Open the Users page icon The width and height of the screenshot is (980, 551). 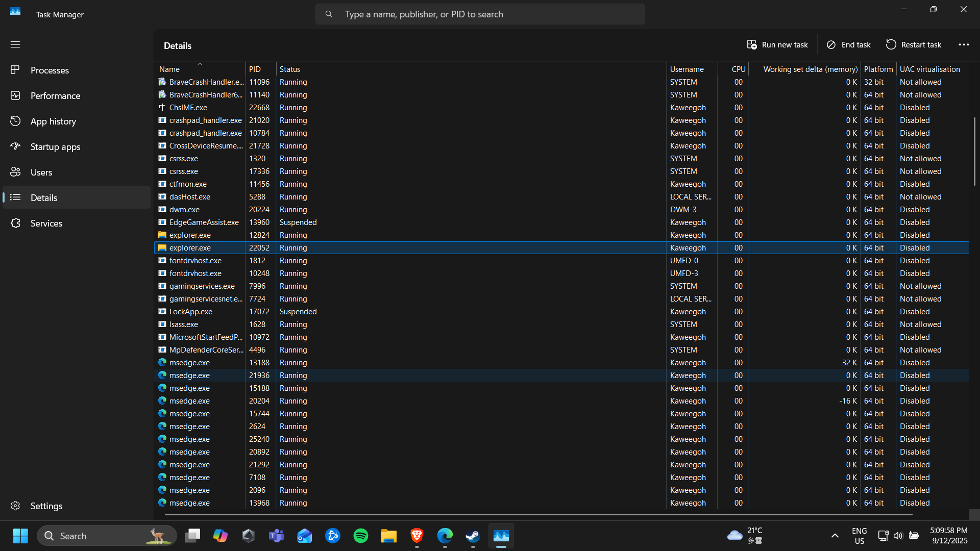point(15,172)
